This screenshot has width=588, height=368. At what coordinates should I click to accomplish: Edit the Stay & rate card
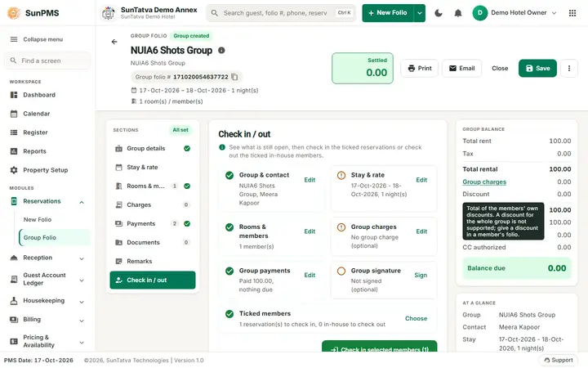(421, 180)
